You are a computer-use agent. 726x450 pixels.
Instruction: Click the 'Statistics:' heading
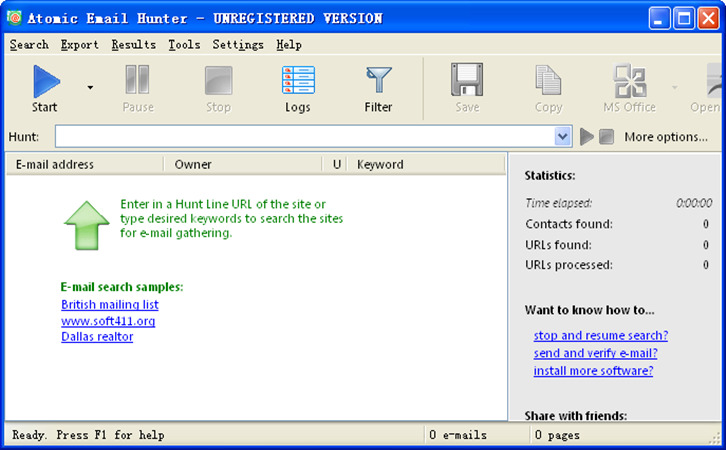pos(550,175)
